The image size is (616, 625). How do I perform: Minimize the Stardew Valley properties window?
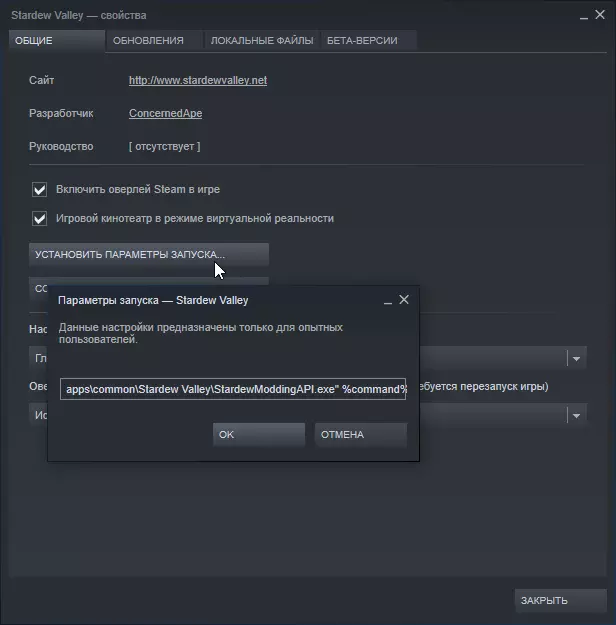point(584,16)
